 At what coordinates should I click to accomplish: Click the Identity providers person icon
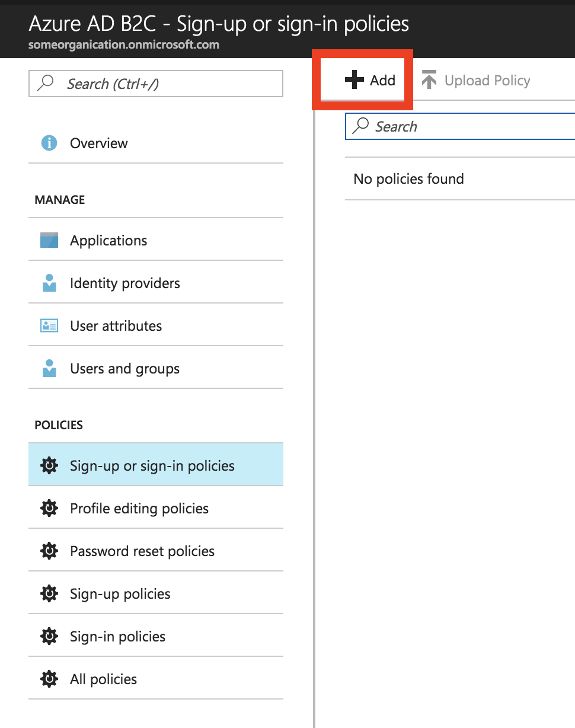(49, 283)
